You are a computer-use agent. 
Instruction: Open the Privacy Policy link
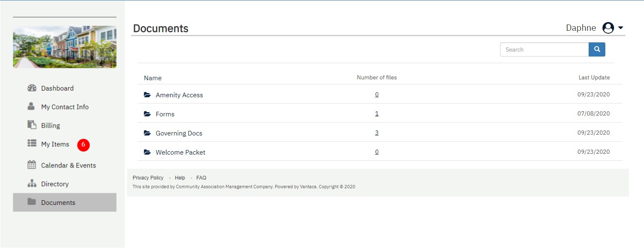click(x=148, y=178)
